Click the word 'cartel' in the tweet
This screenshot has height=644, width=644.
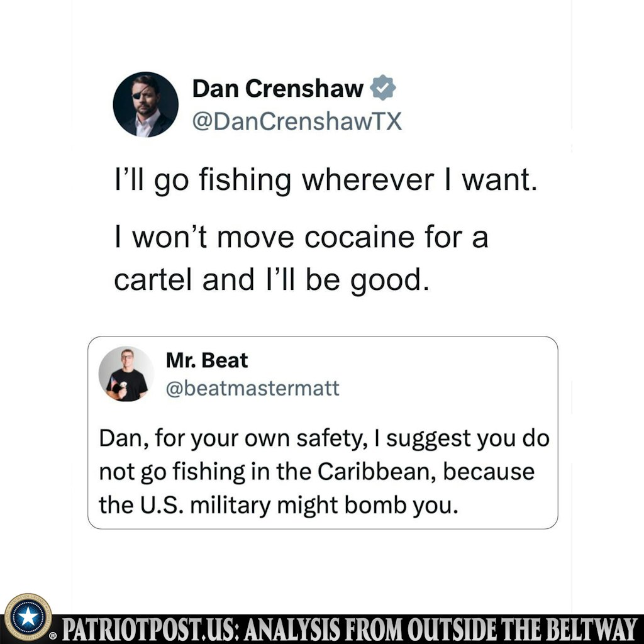(x=153, y=280)
